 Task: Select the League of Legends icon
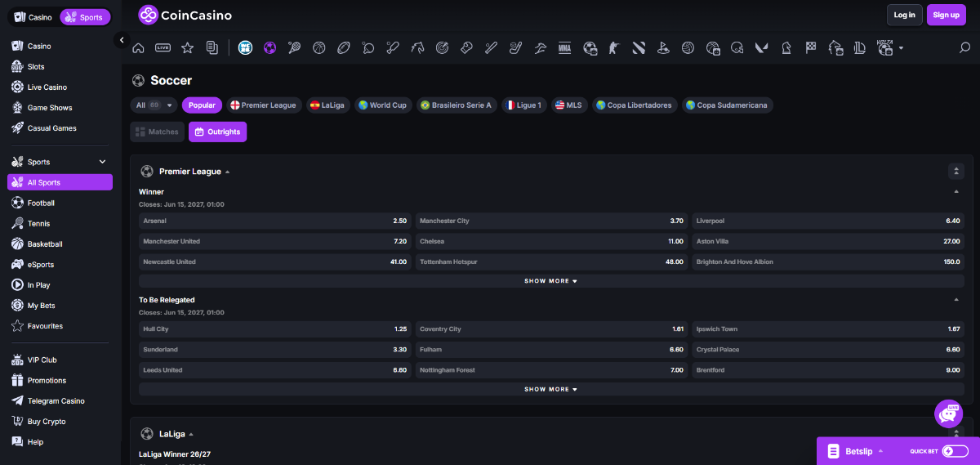coord(859,48)
